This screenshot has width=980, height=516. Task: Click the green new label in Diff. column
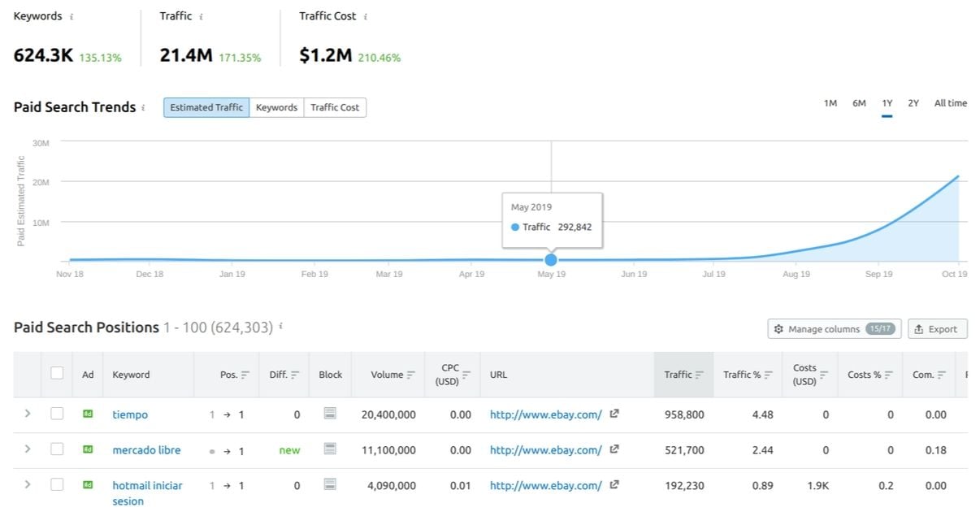[x=289, y=450]
